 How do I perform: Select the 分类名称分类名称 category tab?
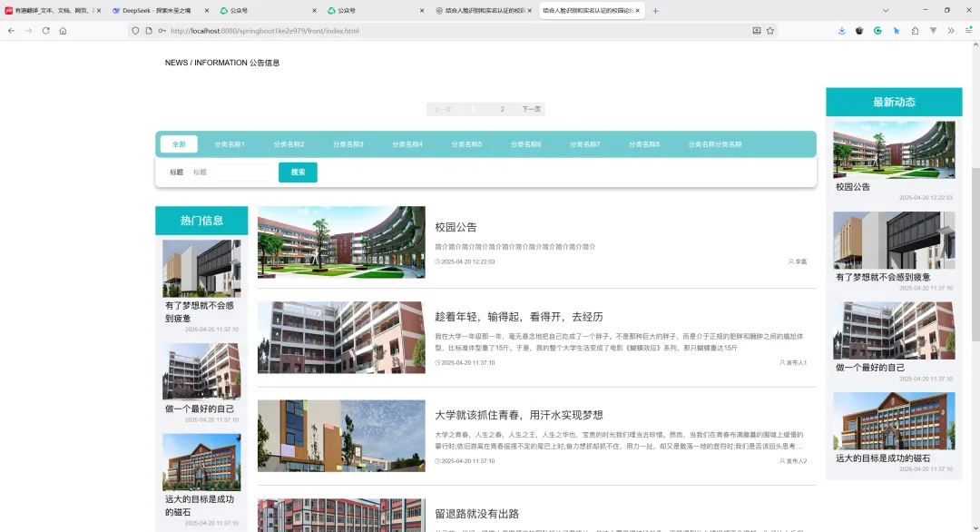coord(715,144)
